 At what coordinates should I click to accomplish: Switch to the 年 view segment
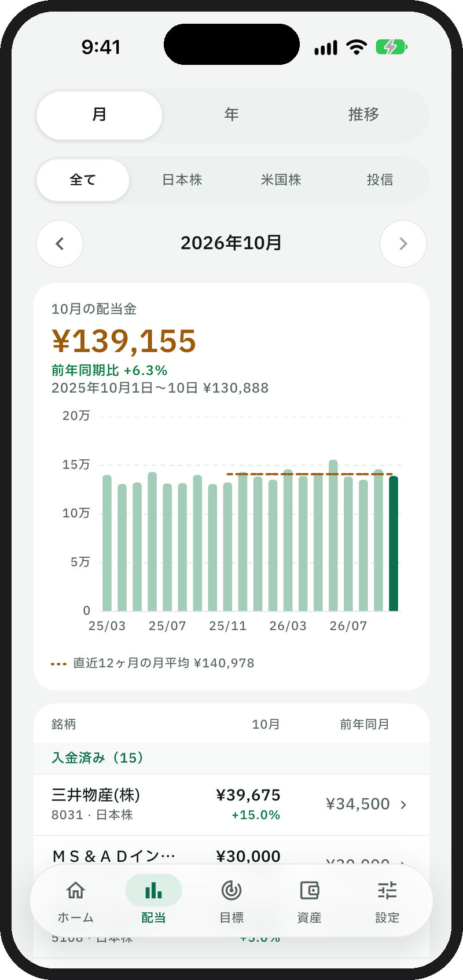click(x=231, y=115)
